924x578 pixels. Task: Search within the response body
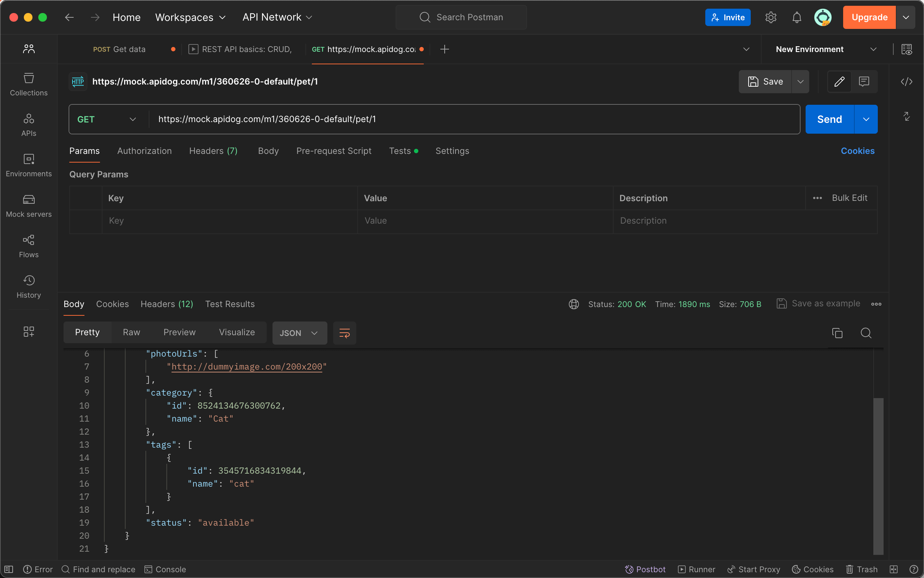pyautogui.click(x=866, y=333)
